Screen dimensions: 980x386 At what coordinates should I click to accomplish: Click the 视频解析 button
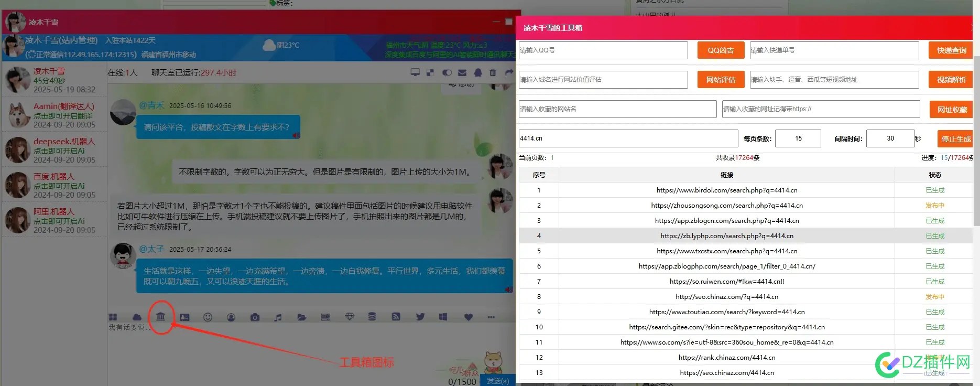tap(951, 80)
